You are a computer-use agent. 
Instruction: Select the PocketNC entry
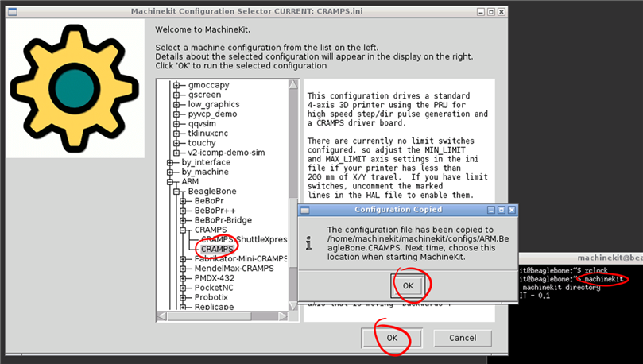click(214, 288)
